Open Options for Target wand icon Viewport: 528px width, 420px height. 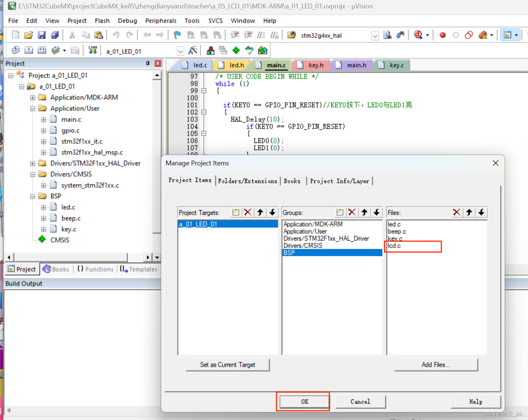[193, 50]
